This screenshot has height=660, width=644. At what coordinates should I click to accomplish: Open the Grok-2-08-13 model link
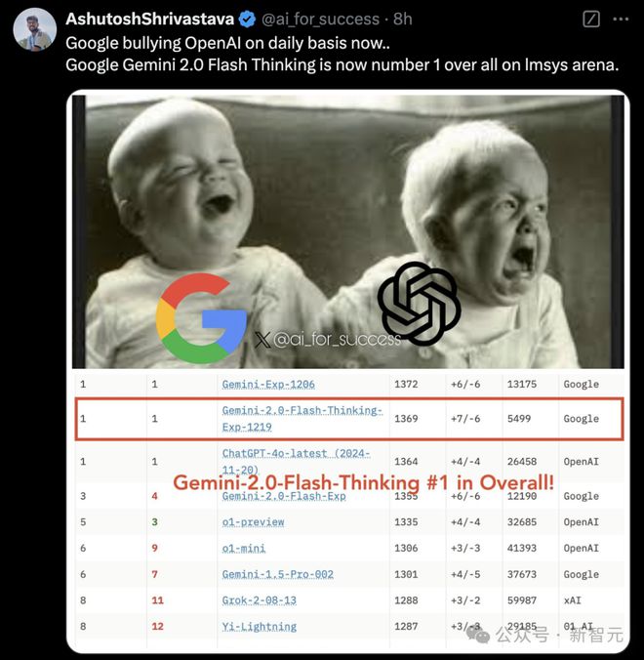point(260,600)
